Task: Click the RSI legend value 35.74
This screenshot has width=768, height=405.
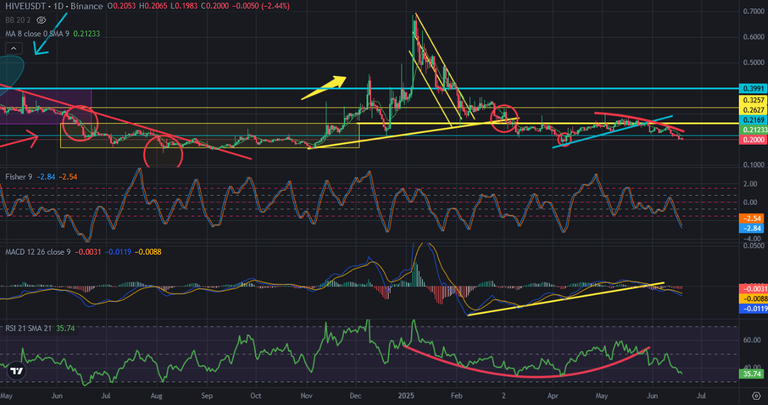Action: (65, 328)
